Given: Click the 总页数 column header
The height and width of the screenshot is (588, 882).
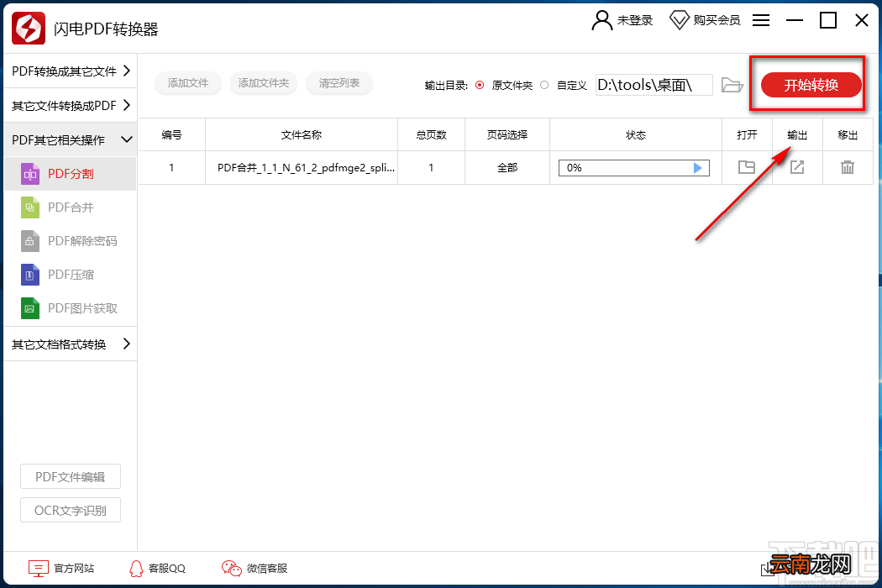Looking at the screenshot, I should [432, 135].
